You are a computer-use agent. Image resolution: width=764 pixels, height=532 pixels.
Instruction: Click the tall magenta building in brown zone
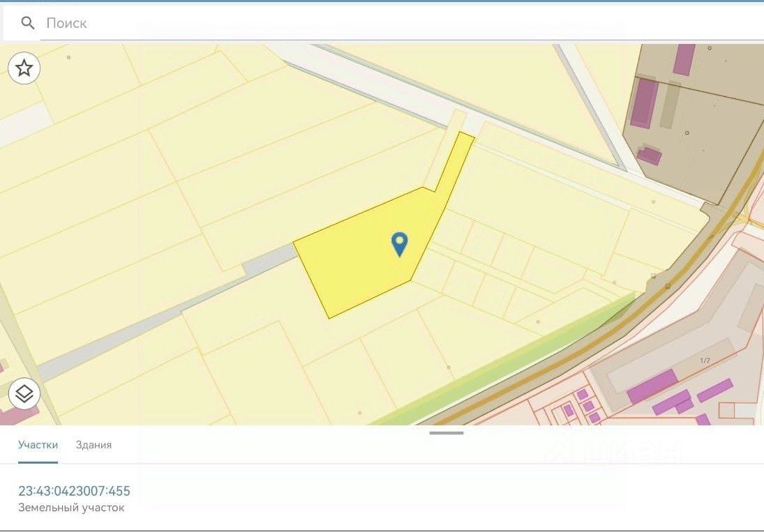click(644, 102)
